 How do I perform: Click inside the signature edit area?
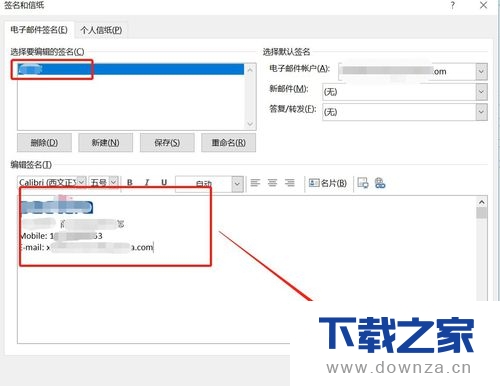247,269
